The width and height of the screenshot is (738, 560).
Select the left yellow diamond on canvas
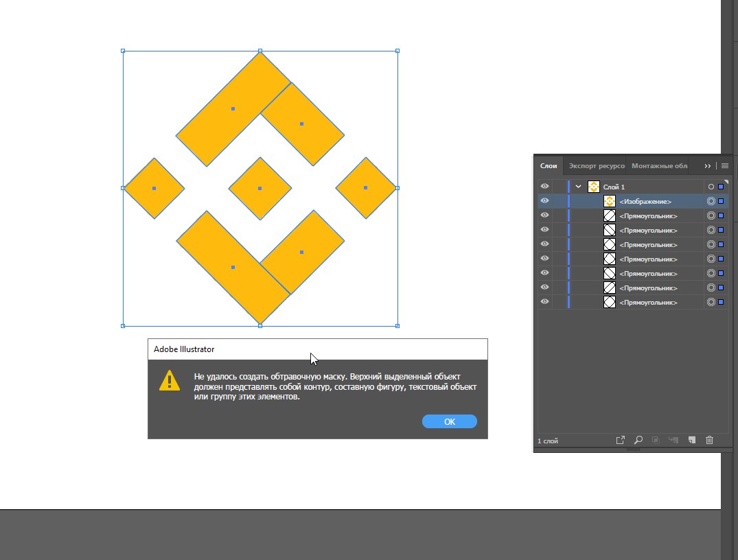click(154, 188)
